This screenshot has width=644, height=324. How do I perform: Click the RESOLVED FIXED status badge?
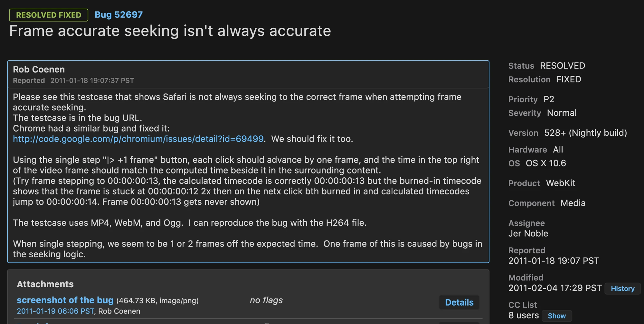pyautogui.click(x=48, y=15)
